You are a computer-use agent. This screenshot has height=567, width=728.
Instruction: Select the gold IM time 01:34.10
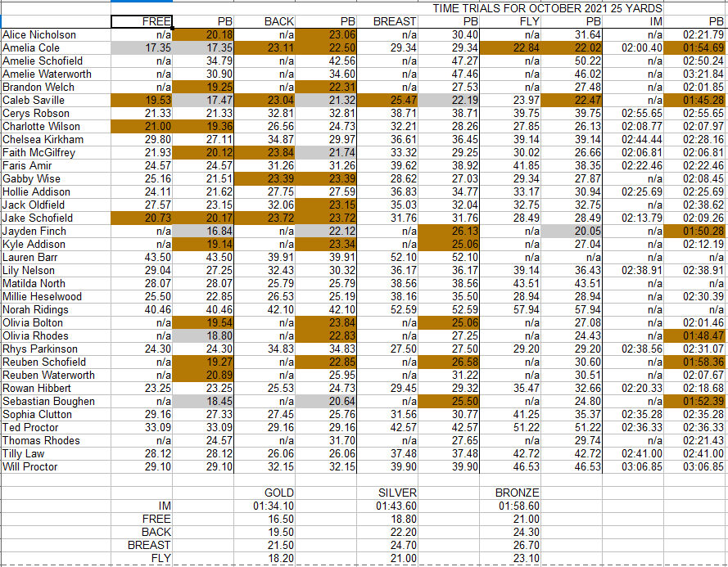pos(265,506)
